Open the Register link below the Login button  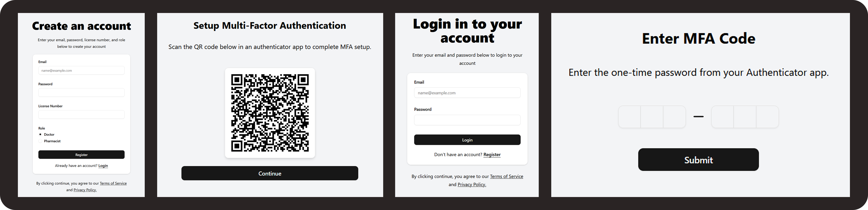point(492,154)
